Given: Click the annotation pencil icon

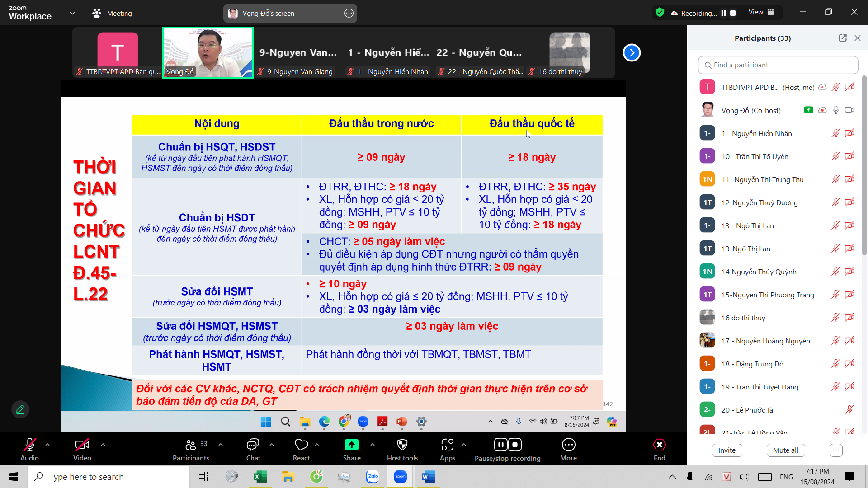Looking at the screenshot, I should [x=20, y=409].
